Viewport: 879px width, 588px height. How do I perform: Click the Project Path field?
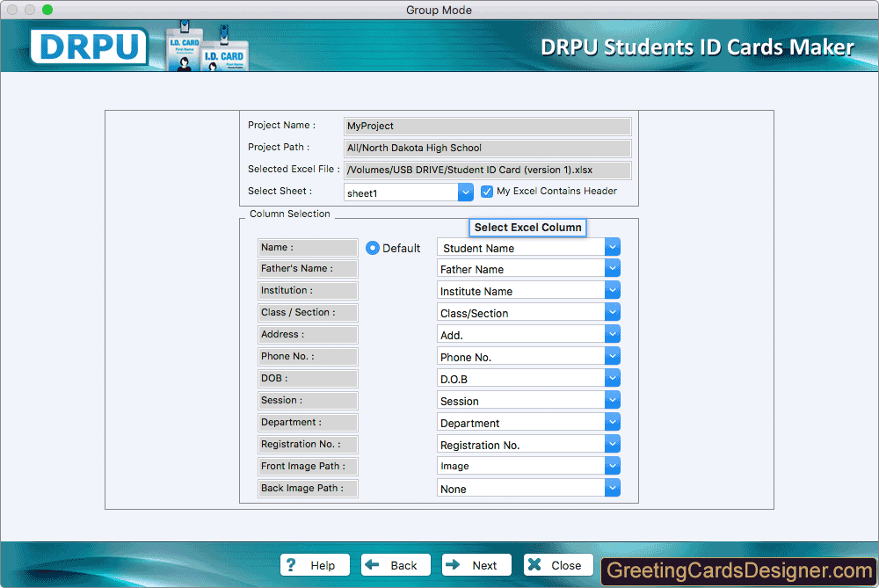487,148
